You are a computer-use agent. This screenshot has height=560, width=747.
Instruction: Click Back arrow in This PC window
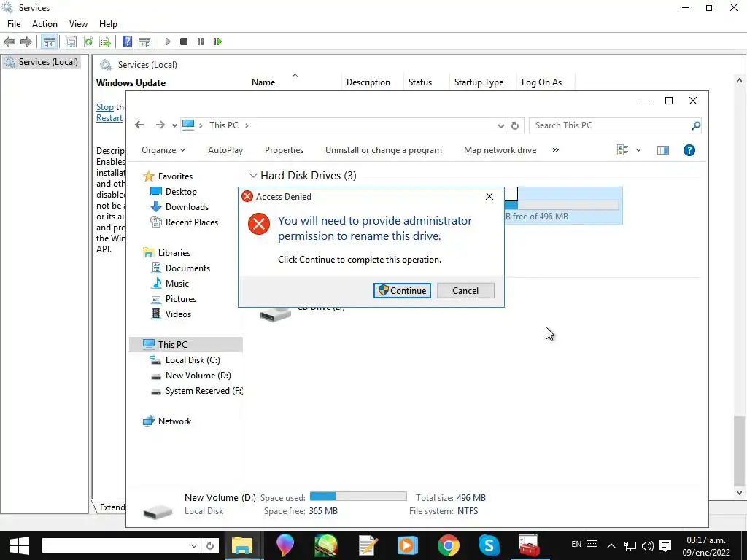[139, 125]
